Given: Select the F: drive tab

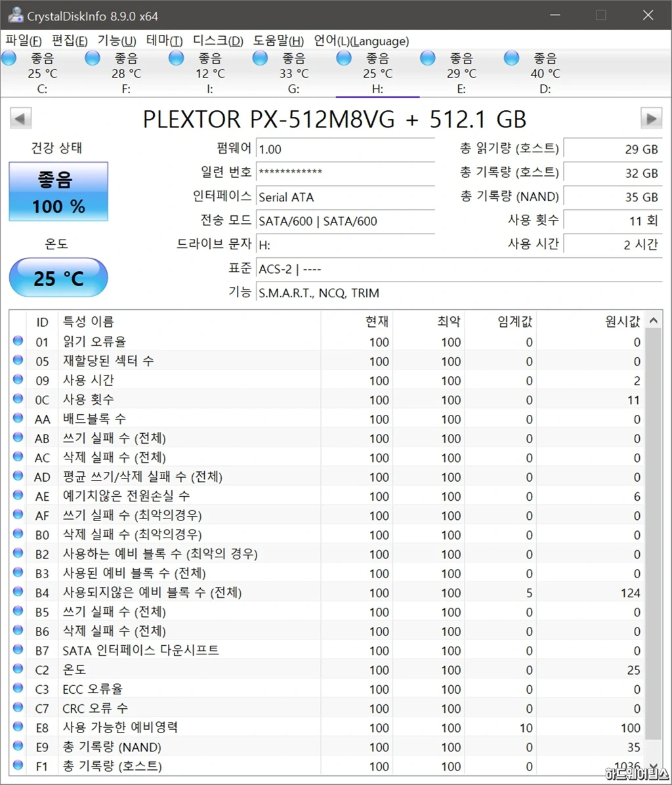Looking at the screenshot, I should pyautogui.click(x=126, y=73).
